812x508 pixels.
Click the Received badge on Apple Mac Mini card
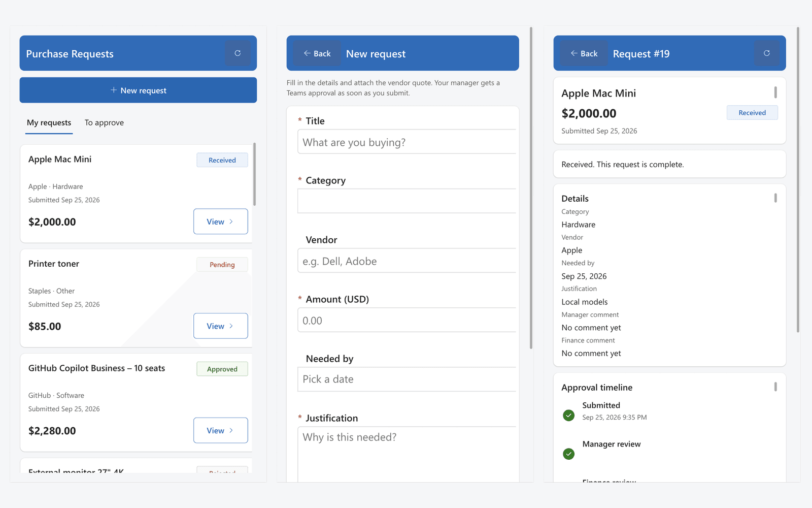(x=222, y=160)
